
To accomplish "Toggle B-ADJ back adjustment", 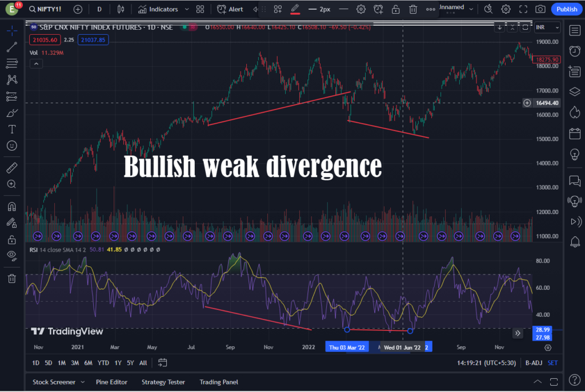I will coord(534,363).
